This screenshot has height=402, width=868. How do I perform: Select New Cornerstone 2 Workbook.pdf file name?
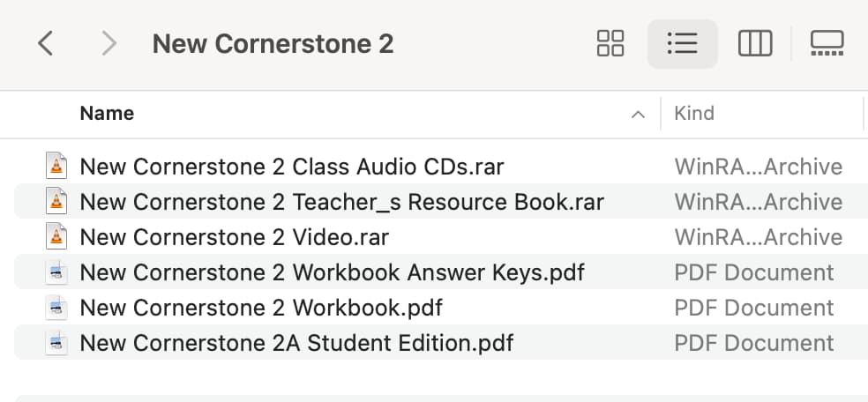(x=261, y=308)
